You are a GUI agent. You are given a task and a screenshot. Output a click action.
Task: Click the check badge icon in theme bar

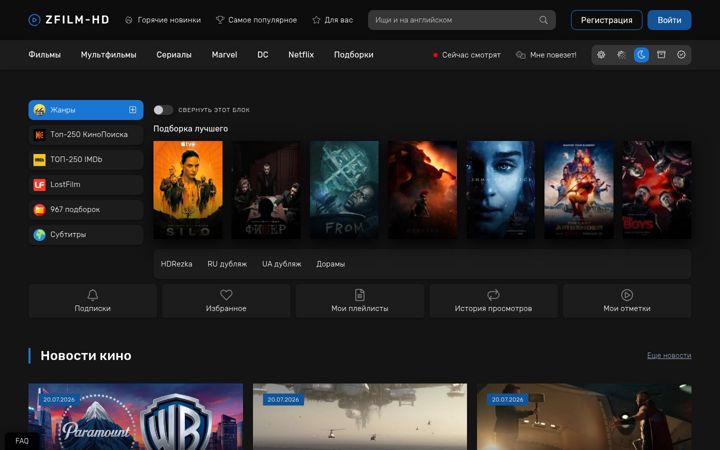point(681,55)
